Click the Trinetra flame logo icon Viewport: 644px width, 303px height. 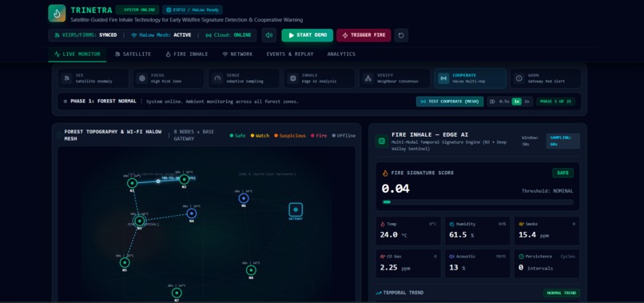pyautogui.click(x=57, y=13)
